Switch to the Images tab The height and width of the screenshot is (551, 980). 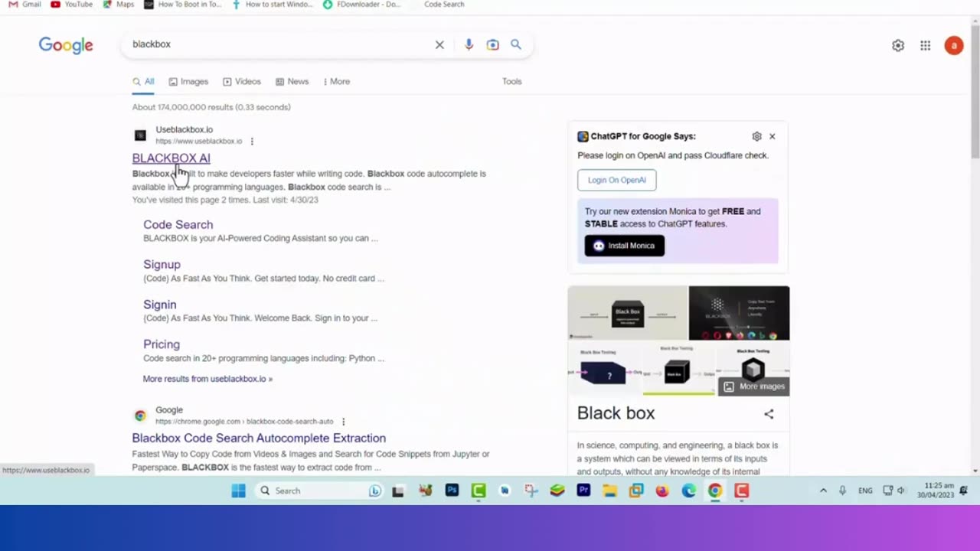(x=188, y=81)
